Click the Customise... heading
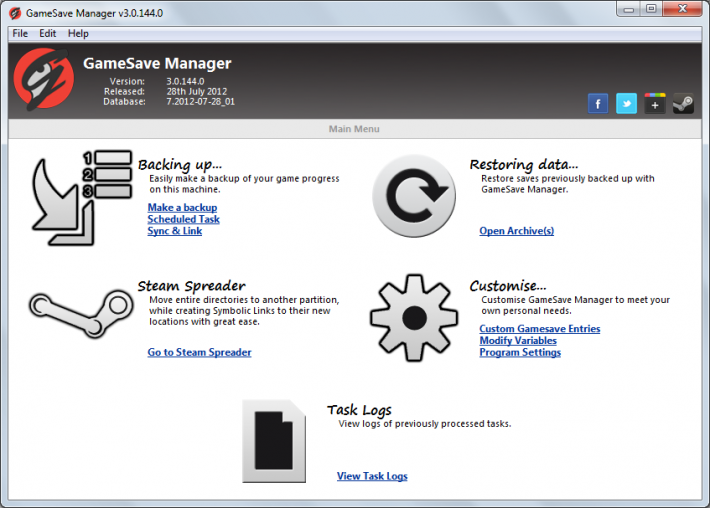710x508 pixels. [x=508, y=286]
